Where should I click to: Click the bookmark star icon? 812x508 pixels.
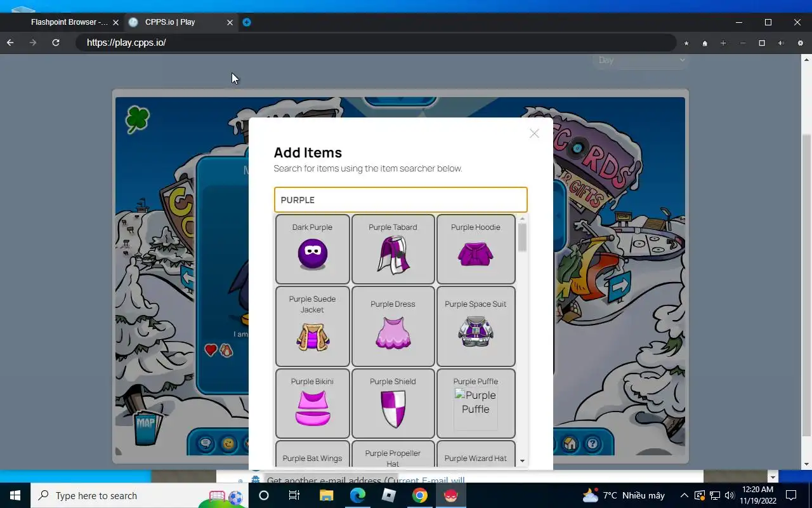click(686, 43)
